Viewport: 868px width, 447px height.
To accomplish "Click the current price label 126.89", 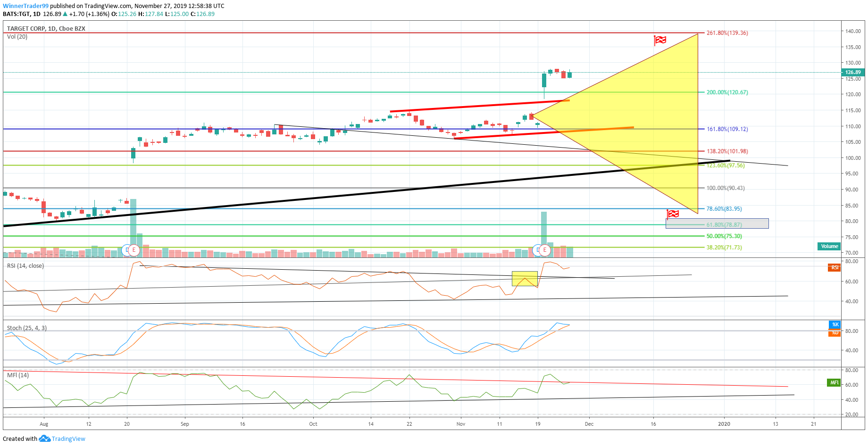I will click(x=852, y=72).
